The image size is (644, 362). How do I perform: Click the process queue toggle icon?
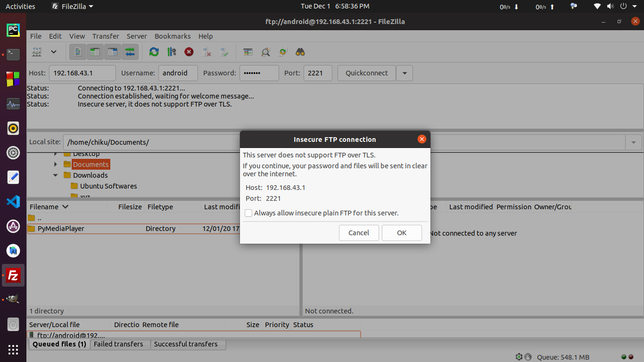point(171,52)
